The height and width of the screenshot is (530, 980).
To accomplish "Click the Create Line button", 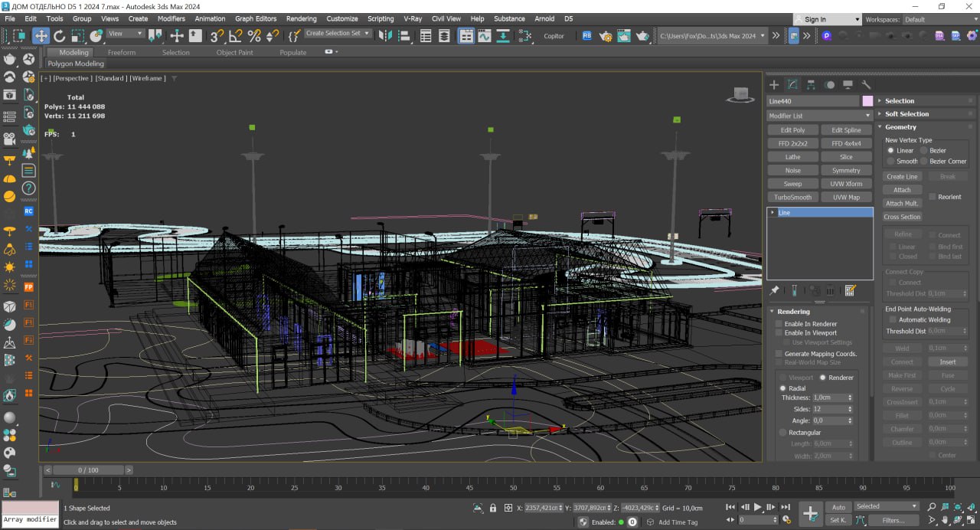I will [902, 177].
